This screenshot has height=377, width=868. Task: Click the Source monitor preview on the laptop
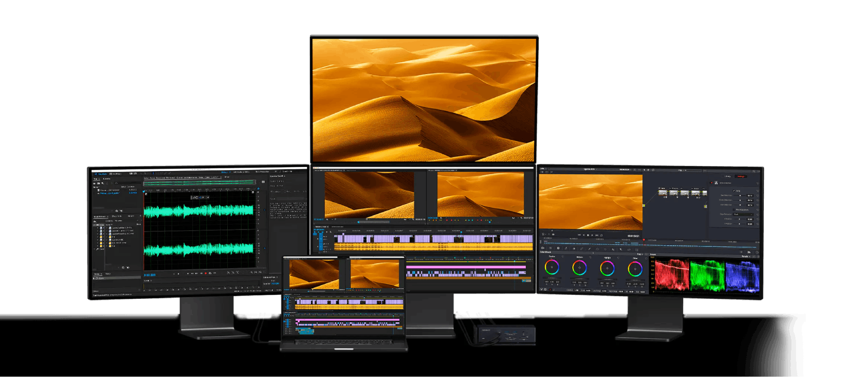click(314, 274)
